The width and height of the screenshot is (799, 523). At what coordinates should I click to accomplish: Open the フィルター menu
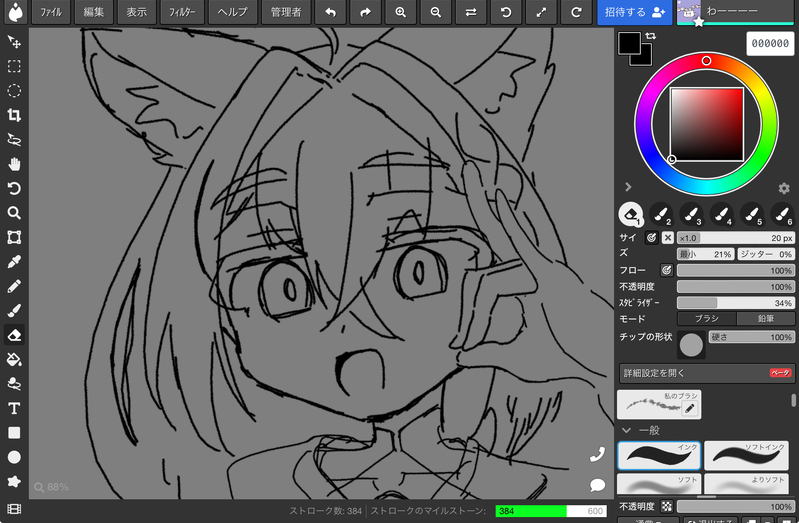tap(182, 12)
